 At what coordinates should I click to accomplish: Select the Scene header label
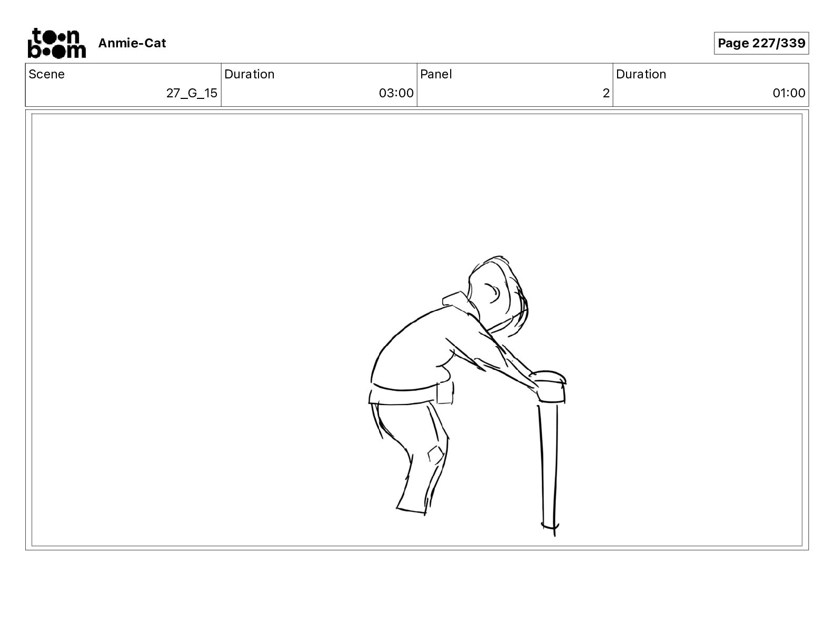47,74
